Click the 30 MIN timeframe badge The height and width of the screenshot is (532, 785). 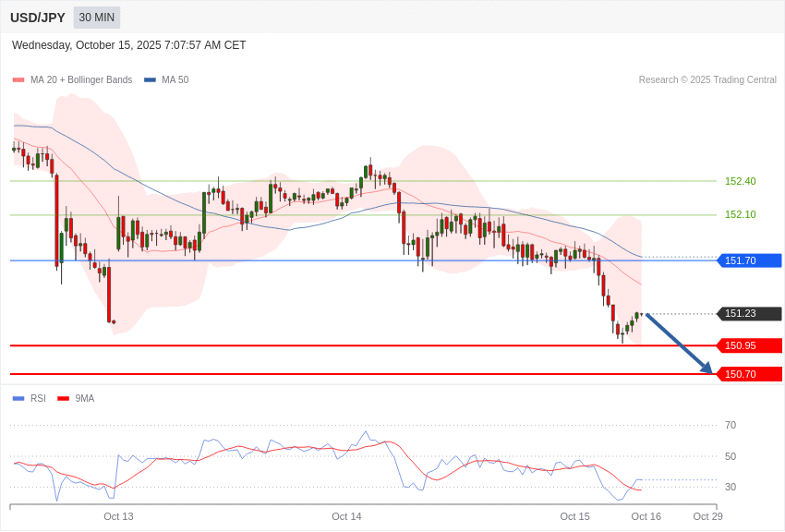(x=97, y=18)
